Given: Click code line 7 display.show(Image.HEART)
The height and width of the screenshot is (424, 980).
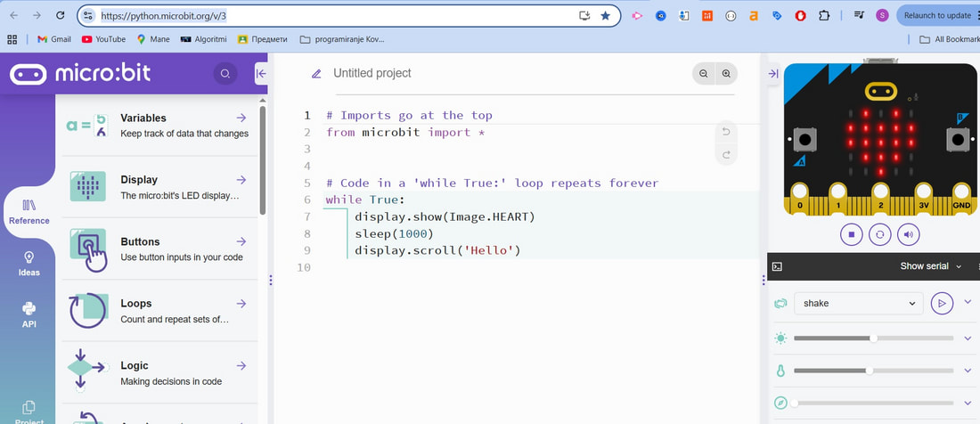Looking at the screenshot, I should pos(445,216).
